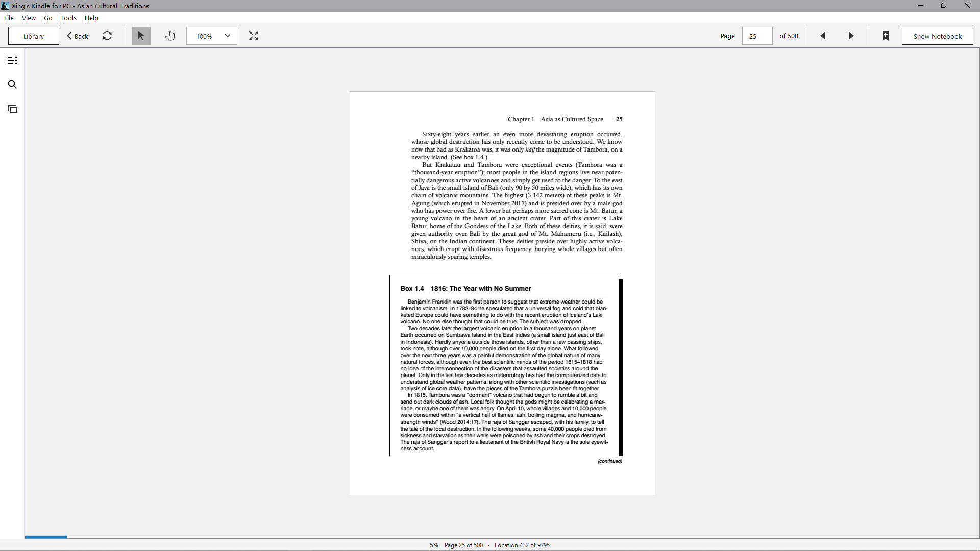The height and width of the screenshot is (551, 980).
Task: Open the Go menu
Action: point(48,18)
